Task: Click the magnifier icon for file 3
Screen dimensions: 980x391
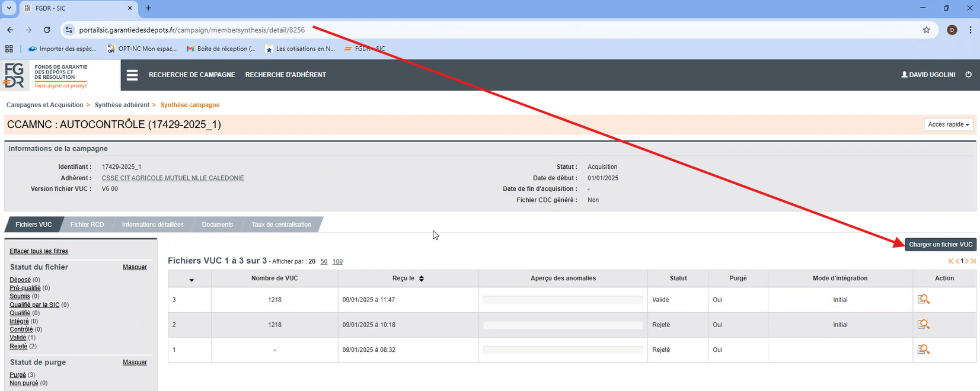Action: point(923,300)
